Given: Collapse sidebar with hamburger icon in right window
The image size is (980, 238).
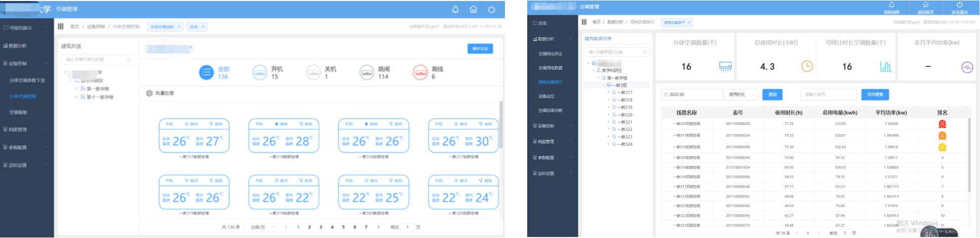Looking at the screenshot, I should pyautogui.click(x=584, y=22).
